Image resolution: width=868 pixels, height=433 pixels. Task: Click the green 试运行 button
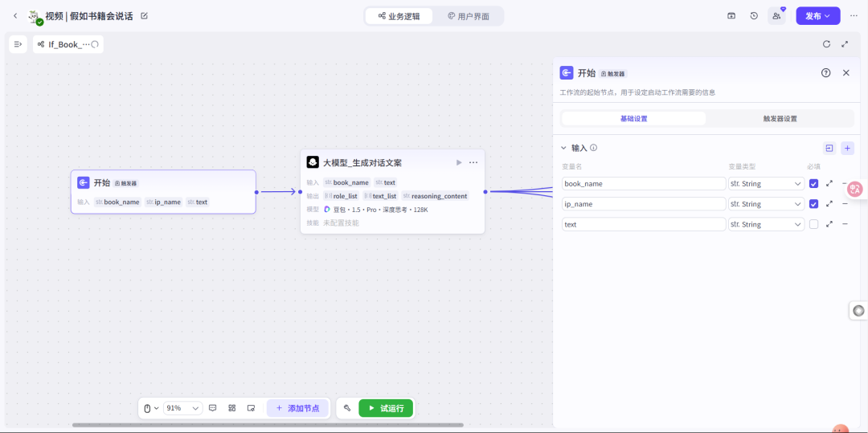pyautogui.click(x=386, y=408)
